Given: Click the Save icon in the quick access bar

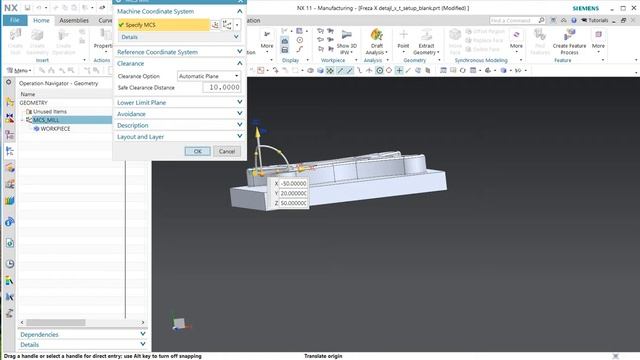Looking at the screenshot, I should 27,8.
